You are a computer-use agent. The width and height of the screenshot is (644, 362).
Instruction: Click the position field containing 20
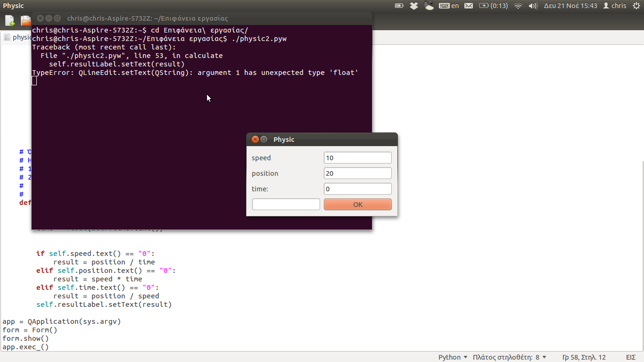[x=357, y=173]
